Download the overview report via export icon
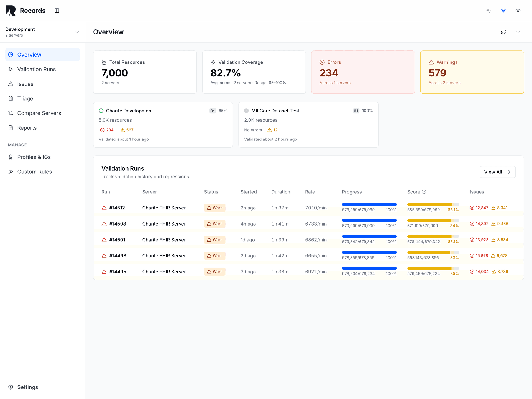The width and height of the screenshot is (532, 399). point(518,32)
